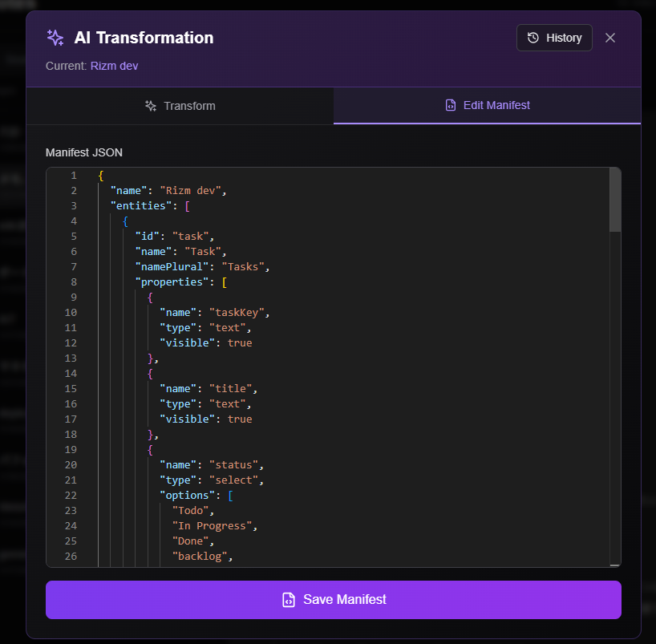Switch to the Transform tab
The height and width of the screenshot is (644, 656).
pyautogui.click(x=180, y=106)
